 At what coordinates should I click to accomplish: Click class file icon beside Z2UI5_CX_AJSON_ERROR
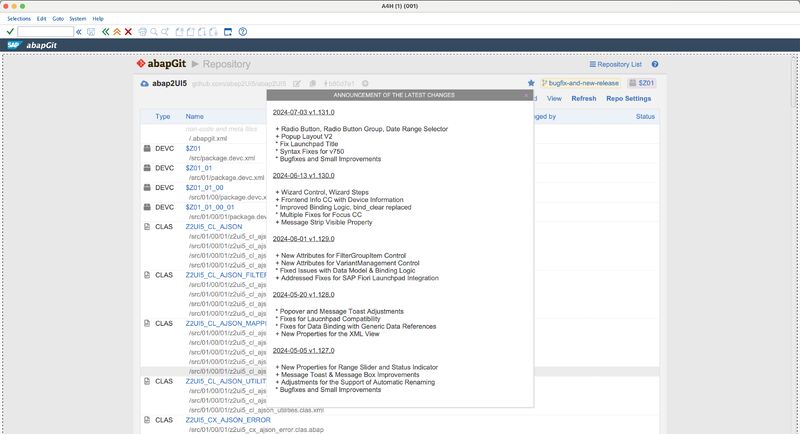coord(147,420)
